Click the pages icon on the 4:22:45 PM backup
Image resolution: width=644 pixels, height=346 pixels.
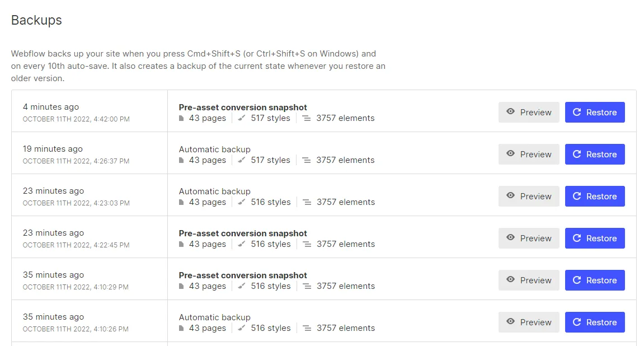181,244
